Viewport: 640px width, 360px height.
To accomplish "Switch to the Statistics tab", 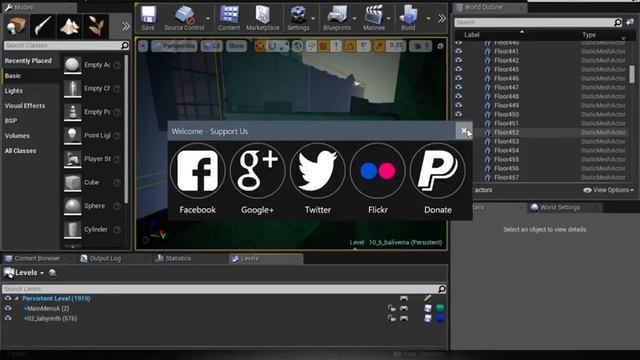I will 178,259.
